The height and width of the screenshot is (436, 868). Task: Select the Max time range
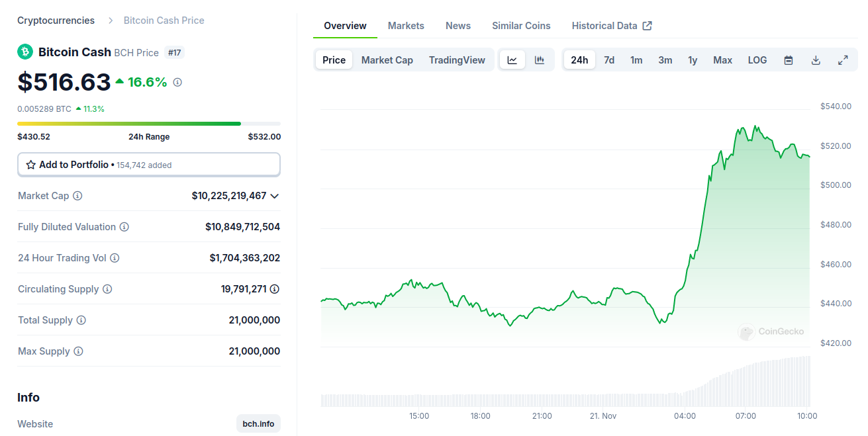pos(722,60)
